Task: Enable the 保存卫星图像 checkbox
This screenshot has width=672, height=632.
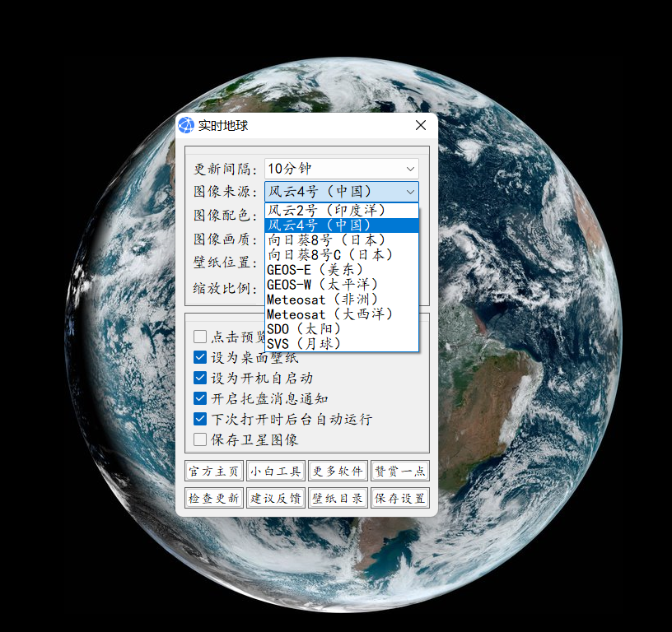Action: point(200,439)
